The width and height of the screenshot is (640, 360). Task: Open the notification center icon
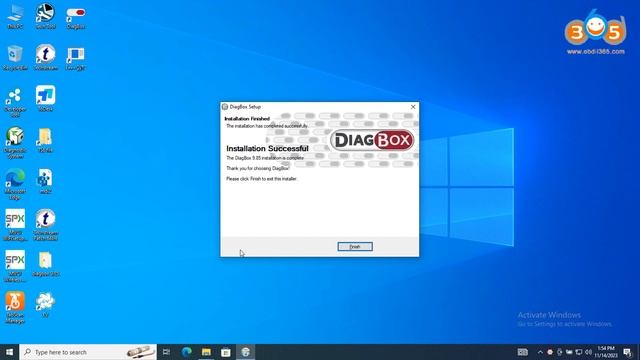tap(627, 352)
